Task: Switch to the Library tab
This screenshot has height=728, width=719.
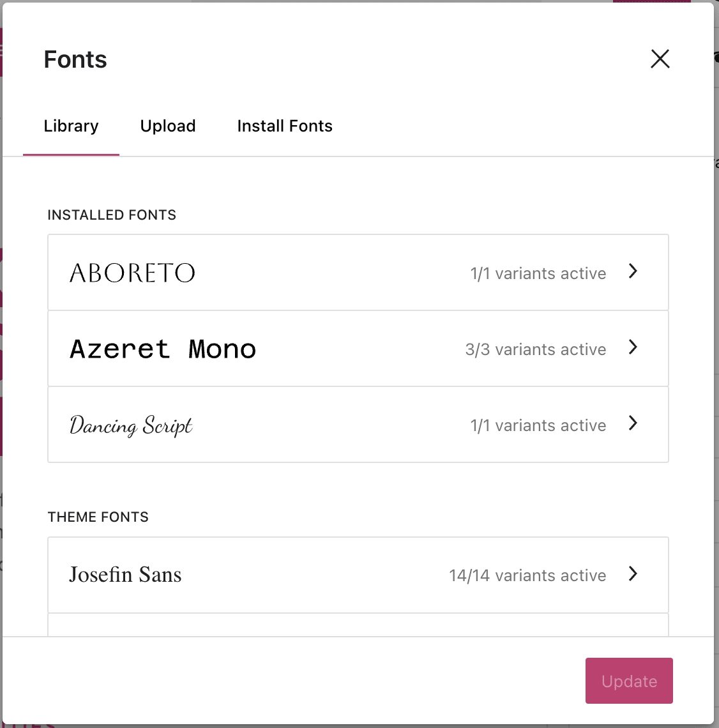Action: click(x=71, y=126)
